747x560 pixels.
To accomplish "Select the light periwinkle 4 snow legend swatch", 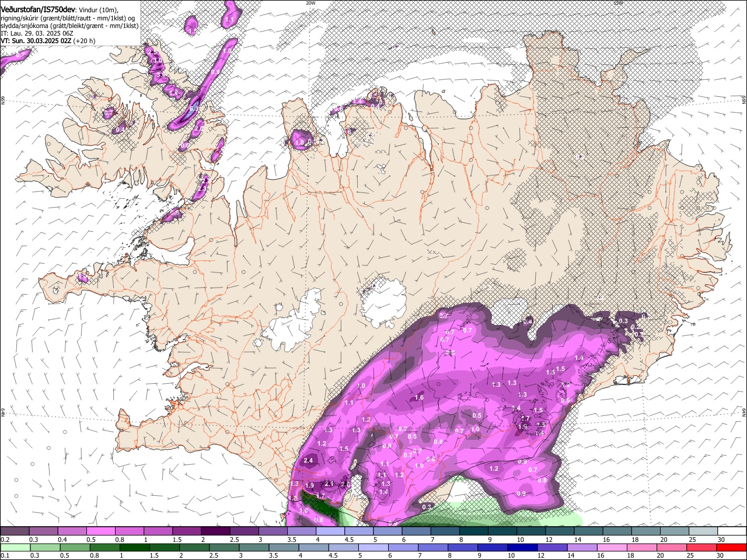I will tap(330, 531).
